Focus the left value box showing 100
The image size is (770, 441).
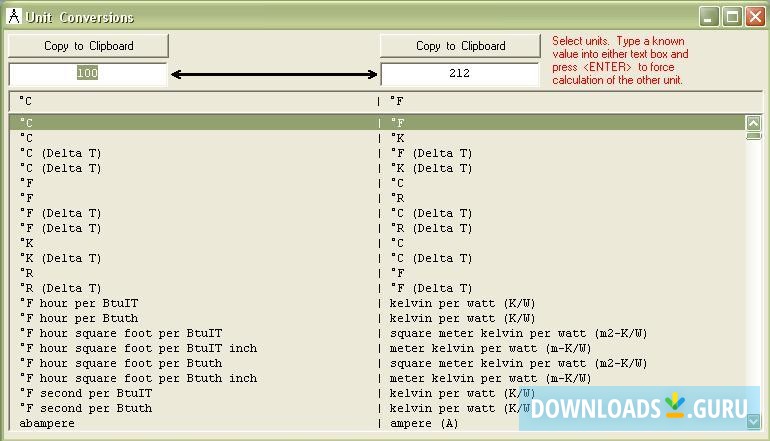coord(88,74)
